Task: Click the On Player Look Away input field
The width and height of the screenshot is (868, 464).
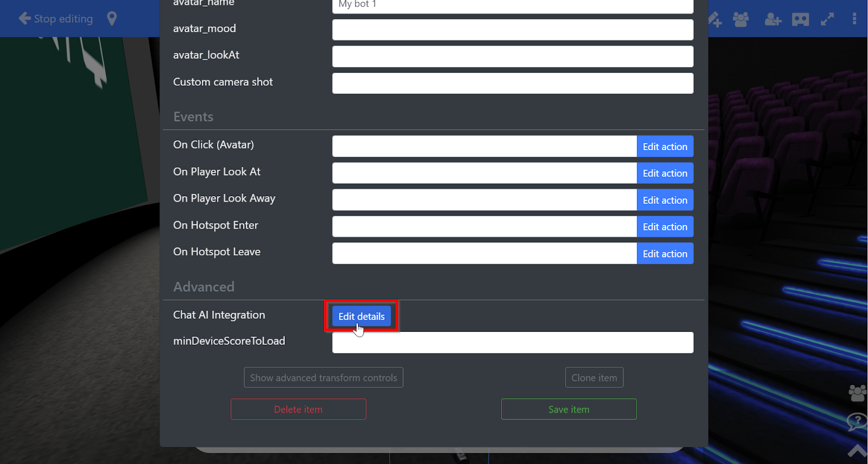Action: coord(484,200)
